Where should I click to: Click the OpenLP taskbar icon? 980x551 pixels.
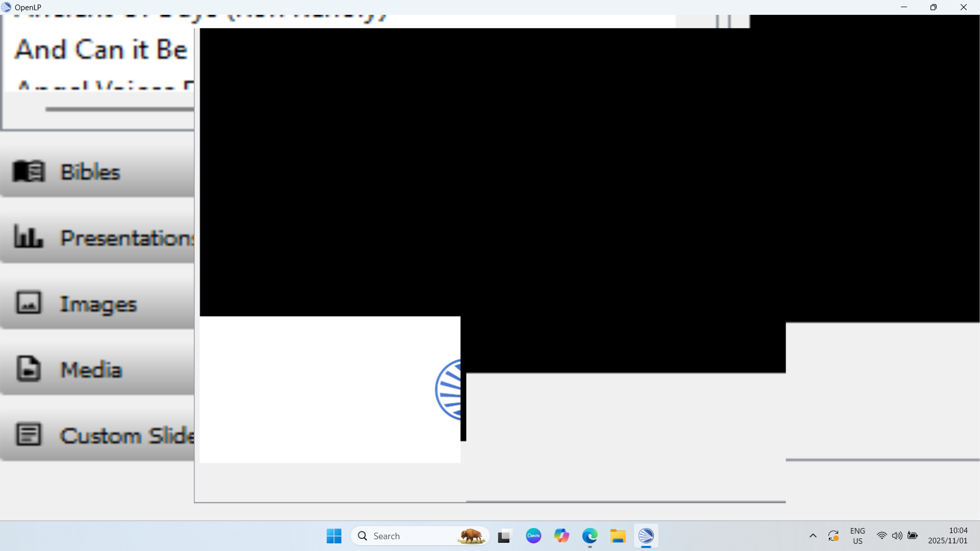(x=646, y=536)
